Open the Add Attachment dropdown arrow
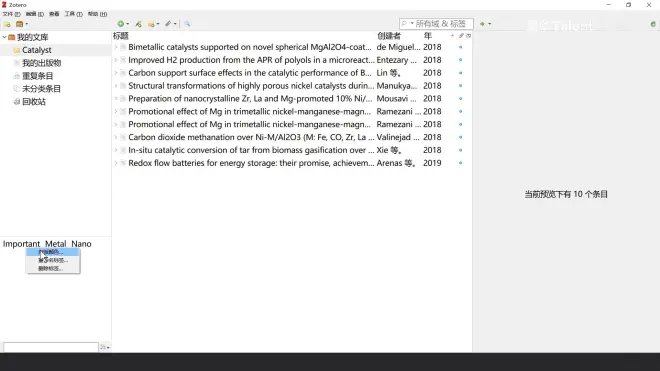Screen dimensions: 660x371 [x=175, y=24]
